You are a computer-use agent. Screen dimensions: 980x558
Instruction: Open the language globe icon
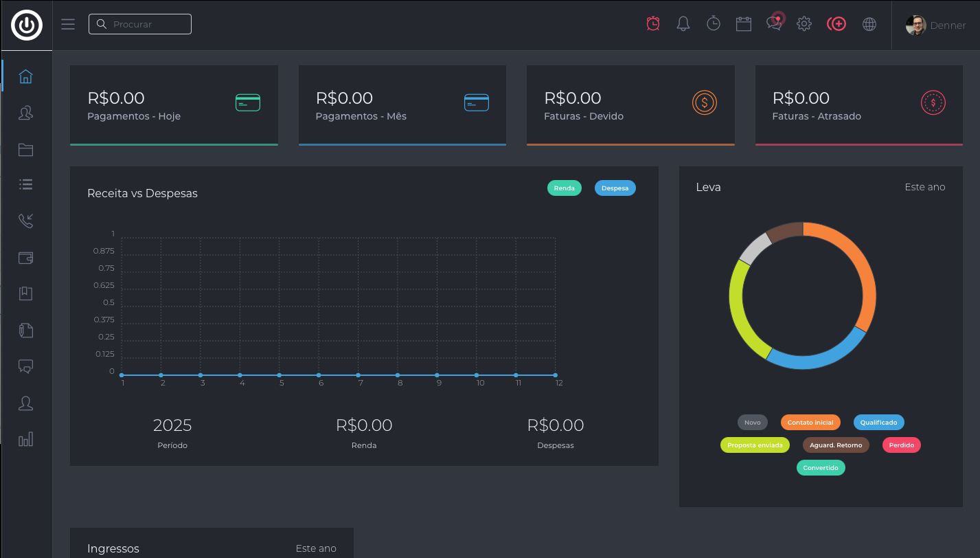tap(869, 24)
